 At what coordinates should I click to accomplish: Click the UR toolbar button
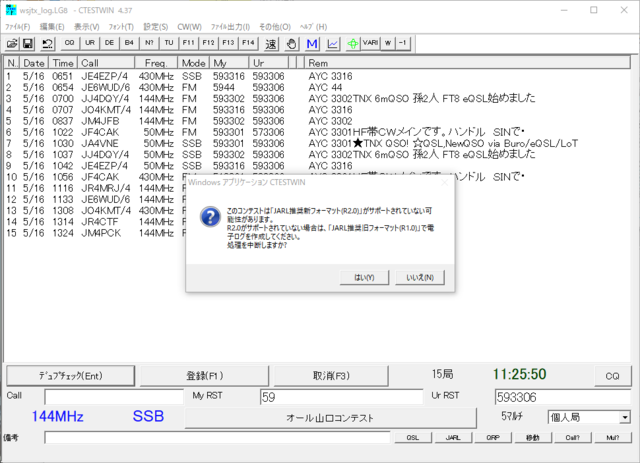90,43
